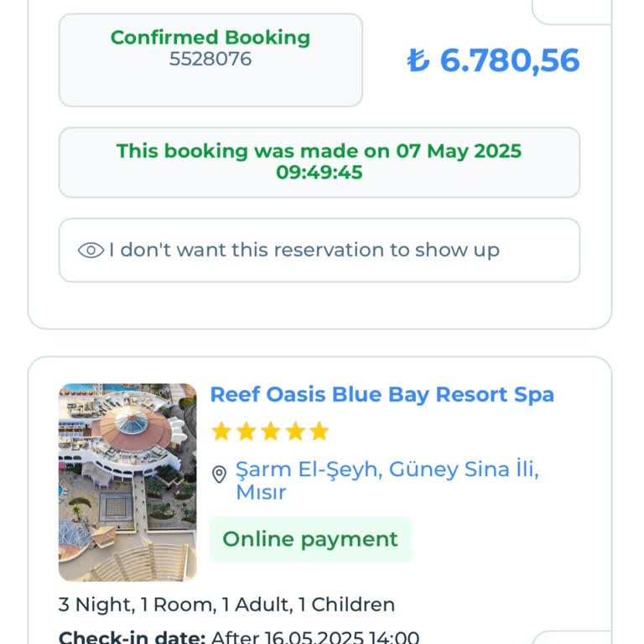Click the location pin icon
This screenshot has width=644, height=644.
[219, 475]
